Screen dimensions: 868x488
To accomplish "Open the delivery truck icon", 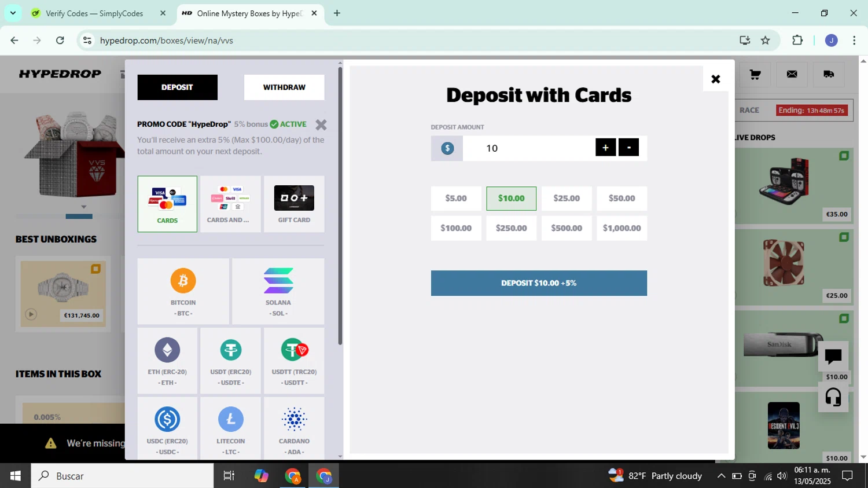I will click(x=829, y=74).
